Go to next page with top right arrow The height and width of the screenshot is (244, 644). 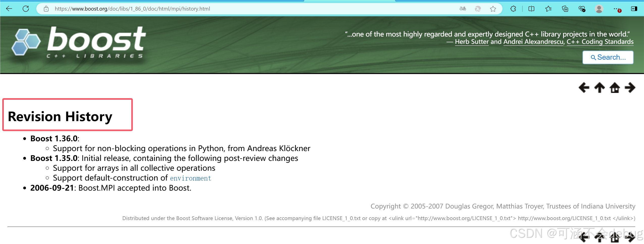[630, 88]
